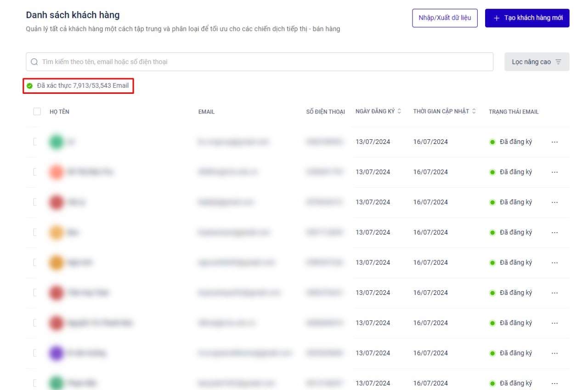Click the green verified email checkmark icon
Screen dimensions: 588x390
tap(30, 86)
